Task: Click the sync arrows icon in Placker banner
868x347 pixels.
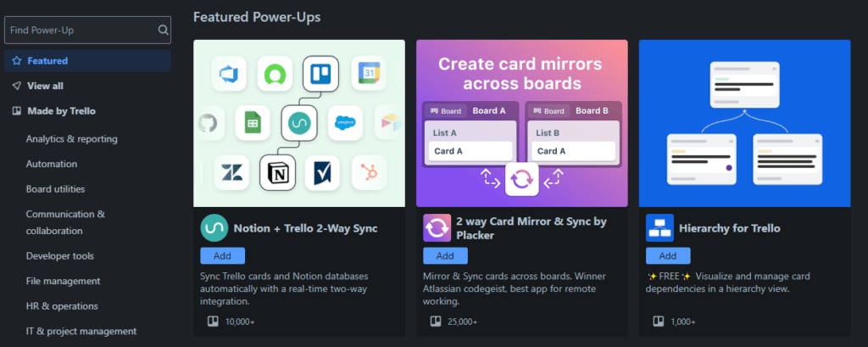Action: click(521, 179)
